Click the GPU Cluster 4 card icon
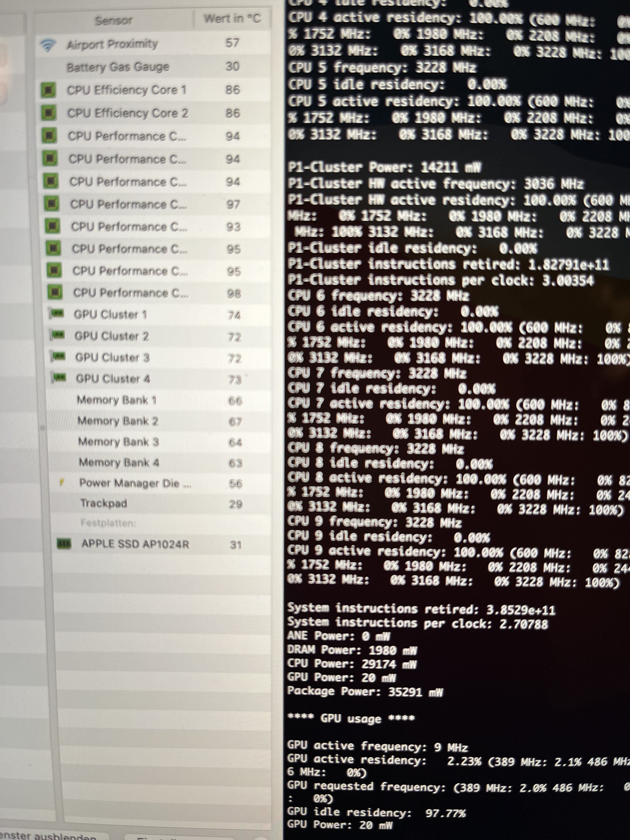The width and height of the screenshot is (630, 840). click(x=59, y=377)
